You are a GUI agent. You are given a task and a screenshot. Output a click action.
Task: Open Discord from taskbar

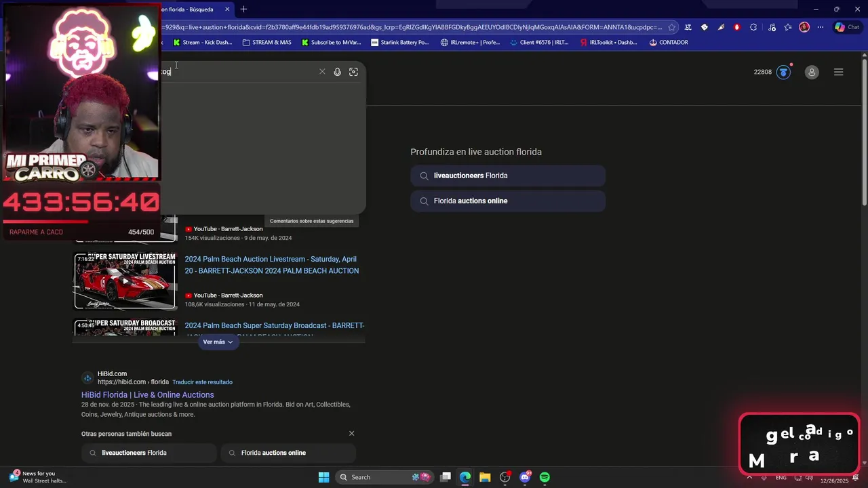[x=525, y=477]
